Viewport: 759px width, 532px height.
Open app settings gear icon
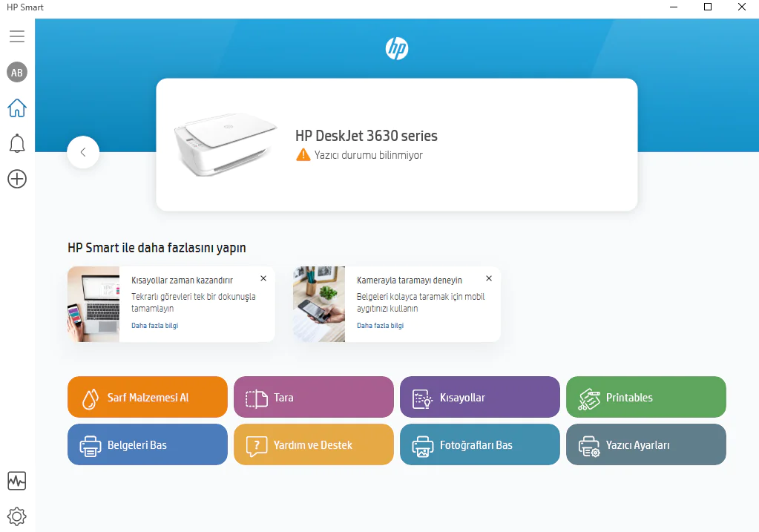(17, 516)
